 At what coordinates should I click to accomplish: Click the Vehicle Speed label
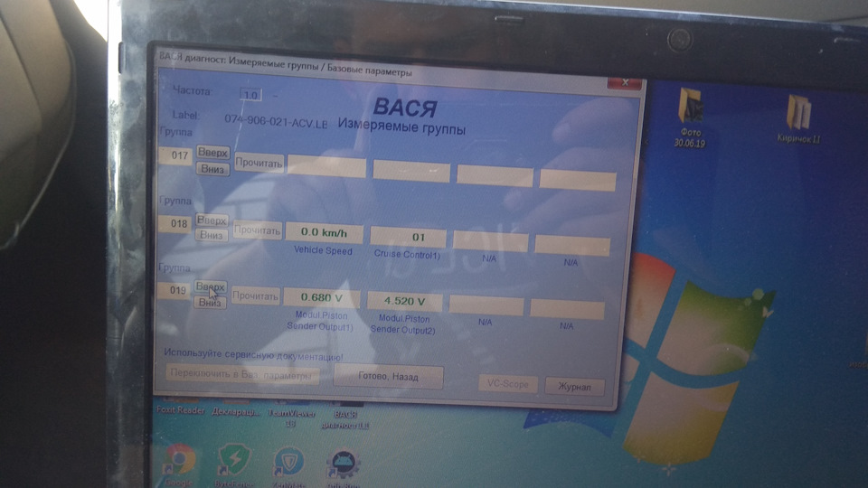tap(323, 250)
